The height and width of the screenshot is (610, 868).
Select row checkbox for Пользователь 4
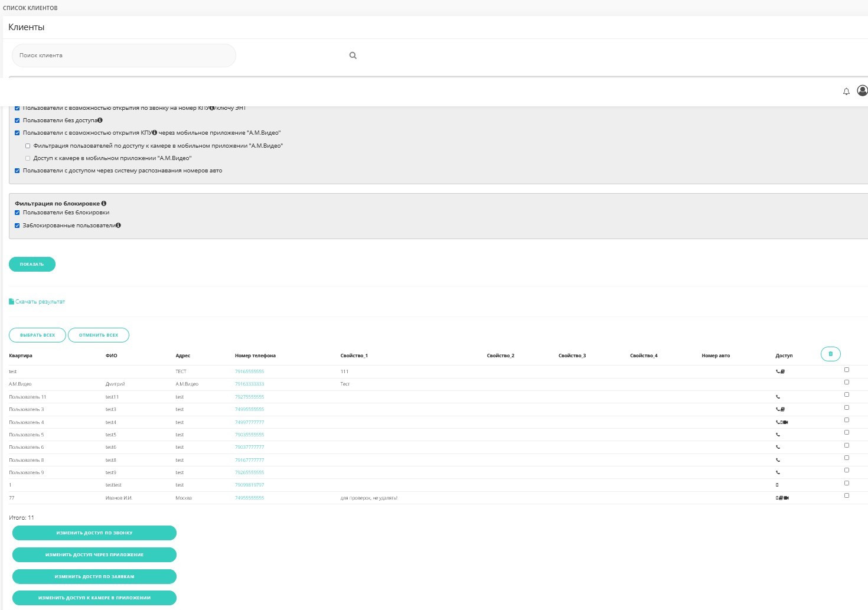[x=847, y=420]
